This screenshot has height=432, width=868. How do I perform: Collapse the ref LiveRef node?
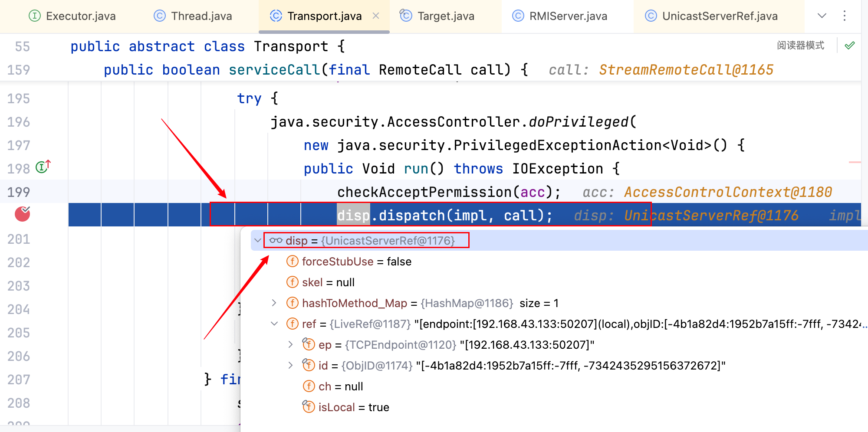pyautogui.click(x=274, y=324)
